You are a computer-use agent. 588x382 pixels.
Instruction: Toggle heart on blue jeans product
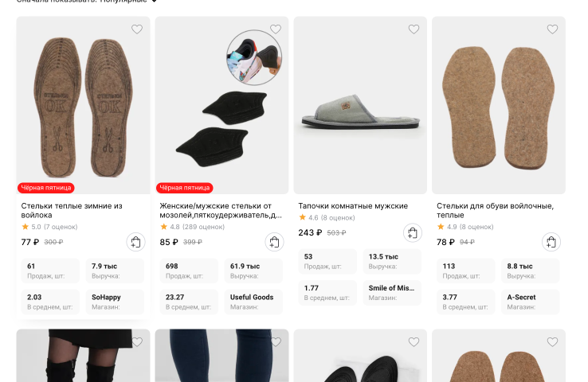pyautogui.click(x=276, y=342)
